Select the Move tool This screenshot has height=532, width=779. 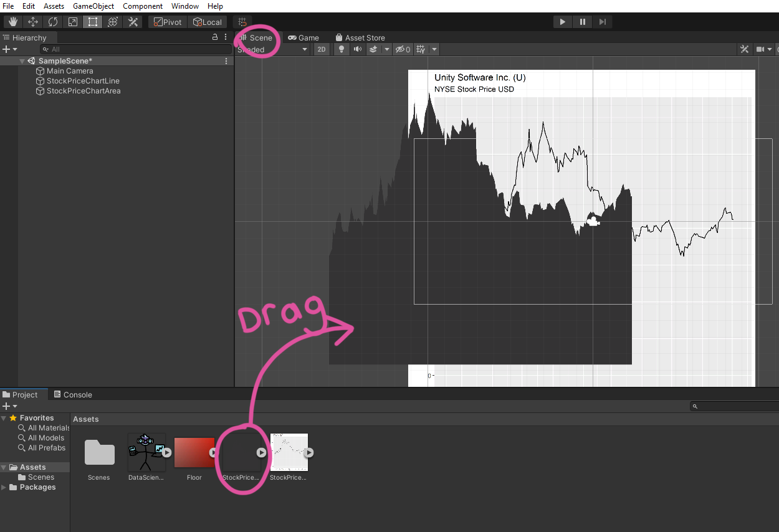[33, 22]
